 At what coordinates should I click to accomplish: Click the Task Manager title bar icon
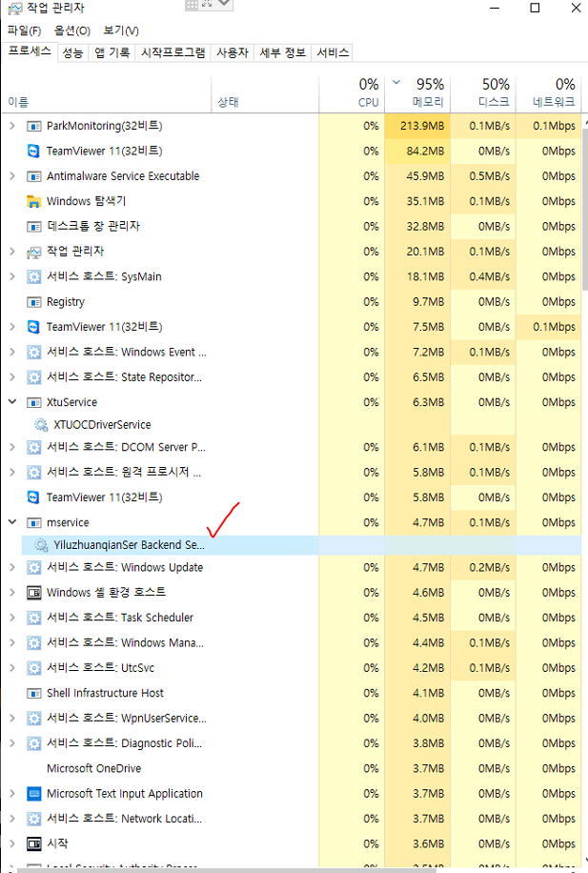15,9
